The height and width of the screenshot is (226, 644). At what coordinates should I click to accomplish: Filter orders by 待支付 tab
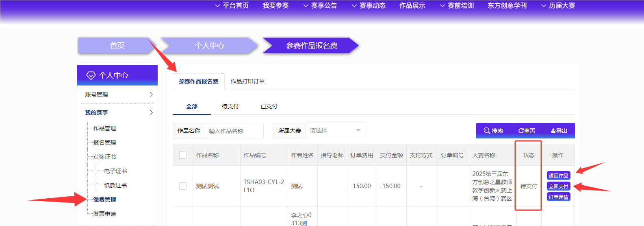tap(230, 106)
